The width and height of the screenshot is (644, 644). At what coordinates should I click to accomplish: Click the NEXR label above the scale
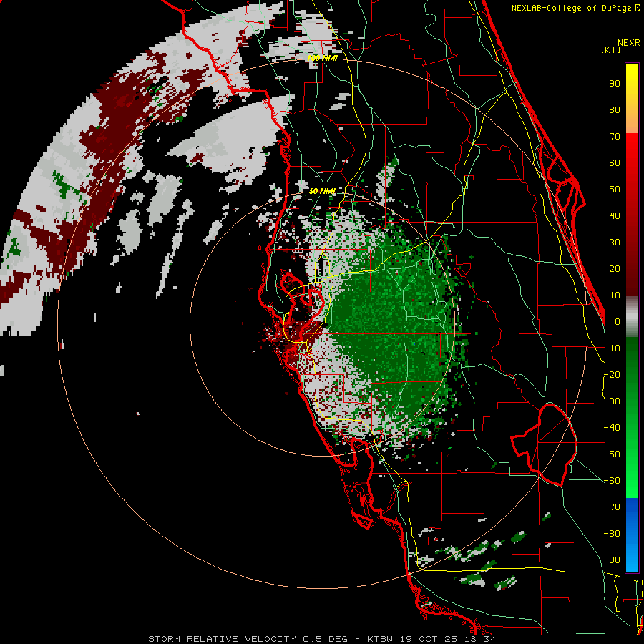629,43
